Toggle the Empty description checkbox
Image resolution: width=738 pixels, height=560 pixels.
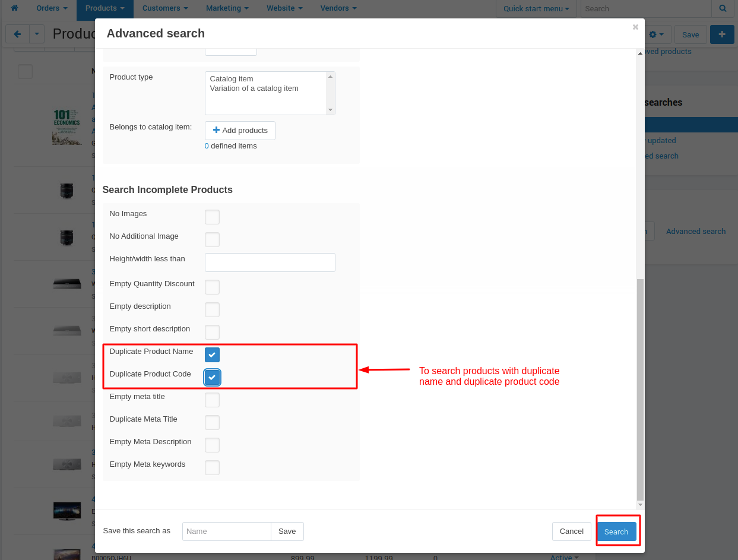(212, 309)
